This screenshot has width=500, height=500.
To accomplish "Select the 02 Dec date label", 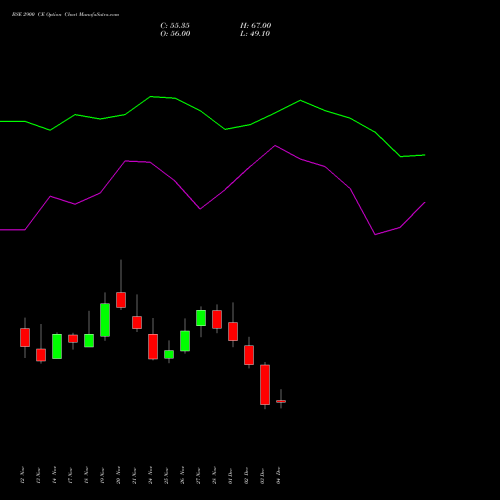I will [246, 475].
